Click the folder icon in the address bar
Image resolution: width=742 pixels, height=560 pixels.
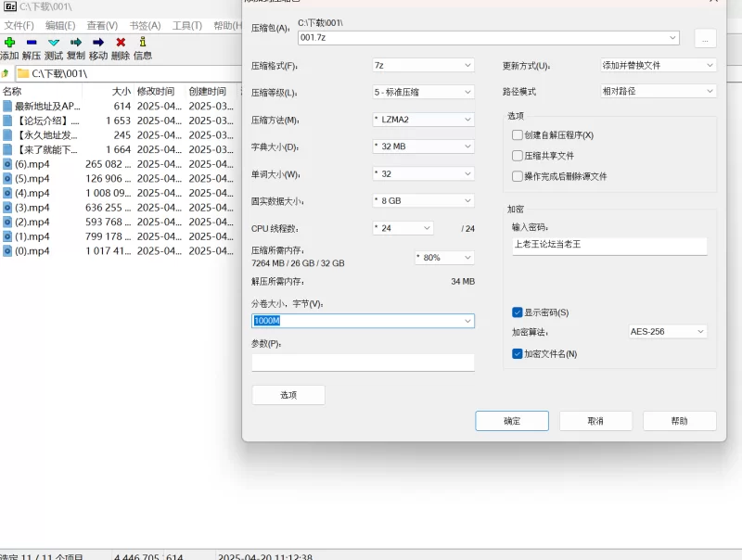click(23, 73)
